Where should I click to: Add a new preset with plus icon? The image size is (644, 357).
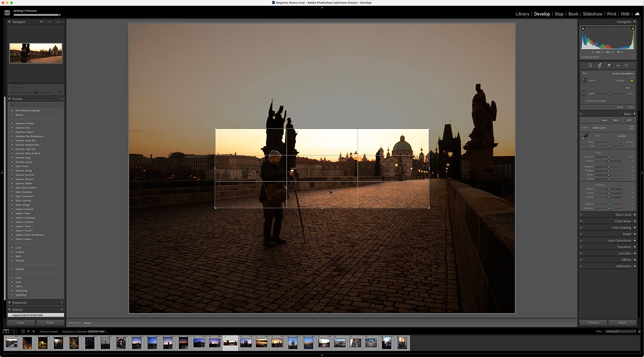coord(62,99)
